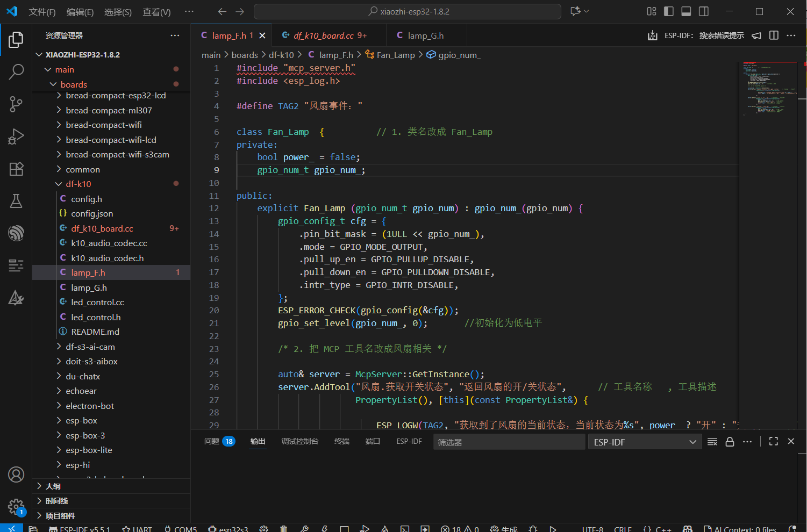807x532 pixels.
Task: Switch to the df_k10_board.cc editor tab
Action: click(x=323, y=35)
